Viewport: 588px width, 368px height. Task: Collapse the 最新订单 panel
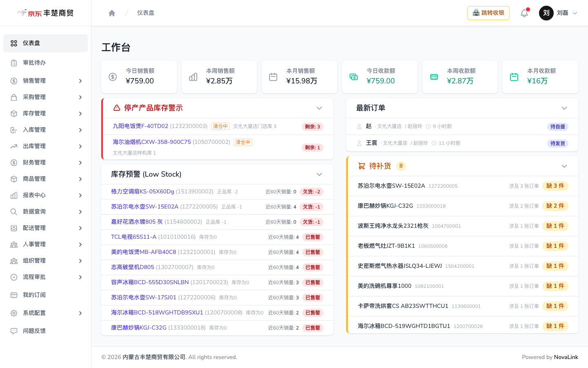[564, 108]
